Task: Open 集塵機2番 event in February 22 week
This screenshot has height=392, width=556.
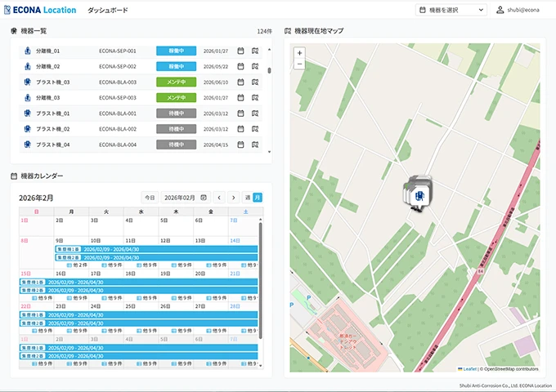Action: pos(139,323)
